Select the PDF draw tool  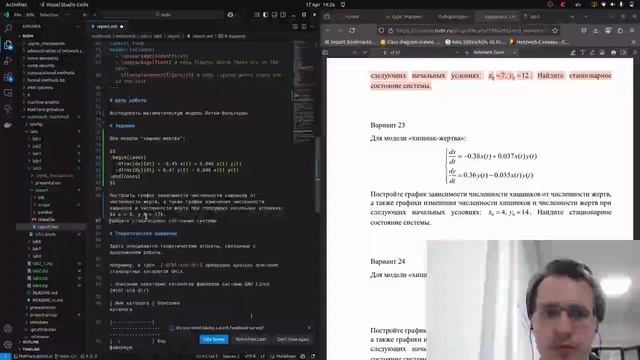coord(592,53)
